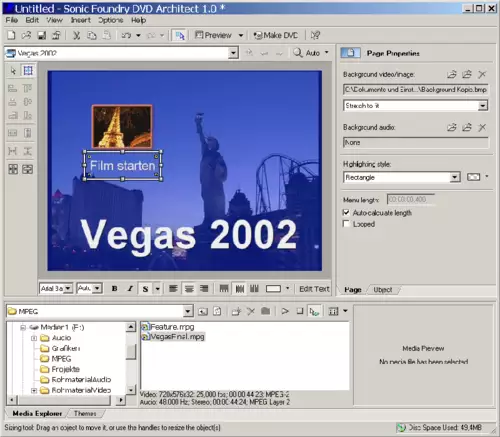Image resolution: width=500 pixels, height=437 pixels.
Task: Click the Undo arrow icon
Action: [x=126, y=35]
